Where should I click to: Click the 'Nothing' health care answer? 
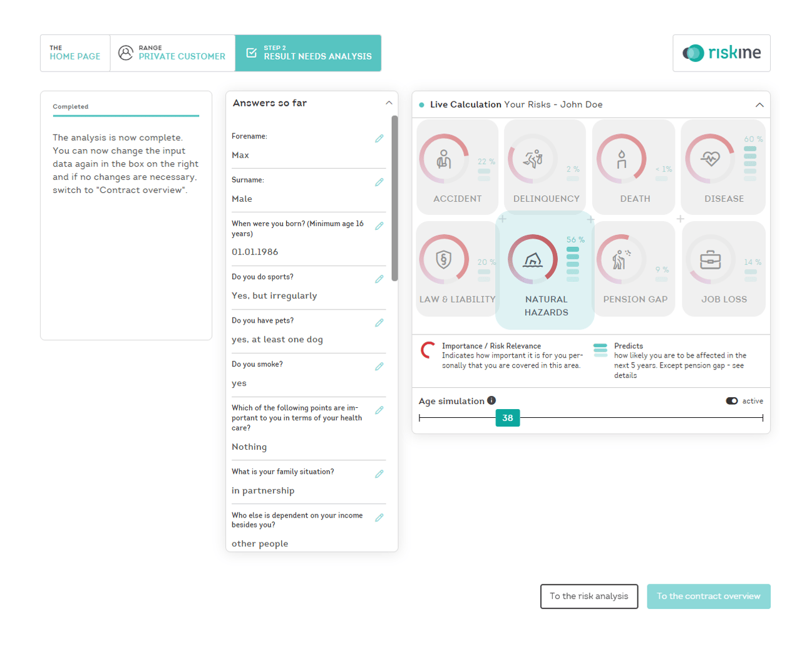coord(249,447)
